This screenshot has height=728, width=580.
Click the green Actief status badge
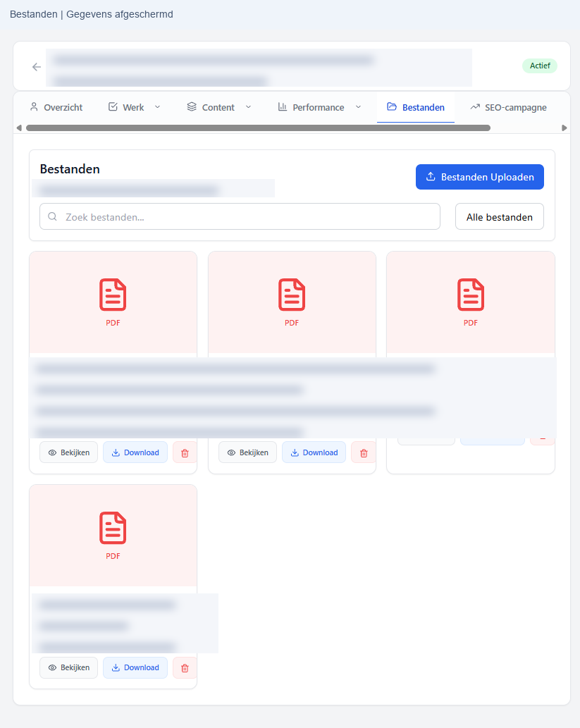coord(540,66)
